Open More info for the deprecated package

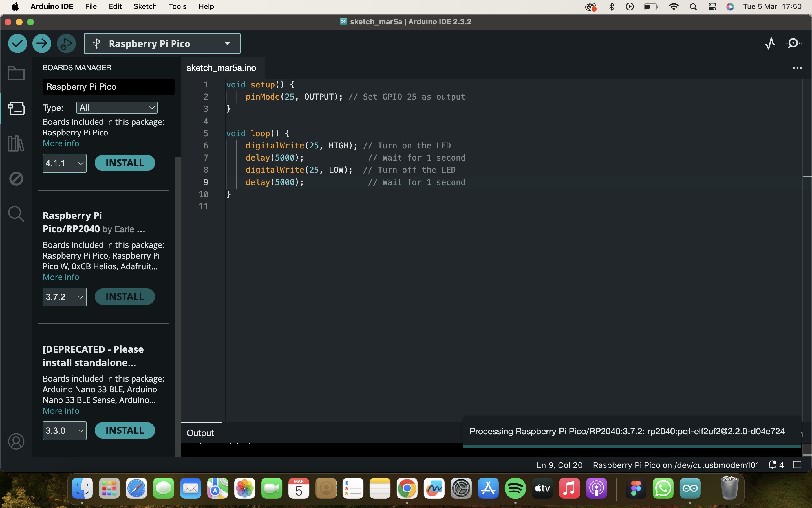click(61, 411)
